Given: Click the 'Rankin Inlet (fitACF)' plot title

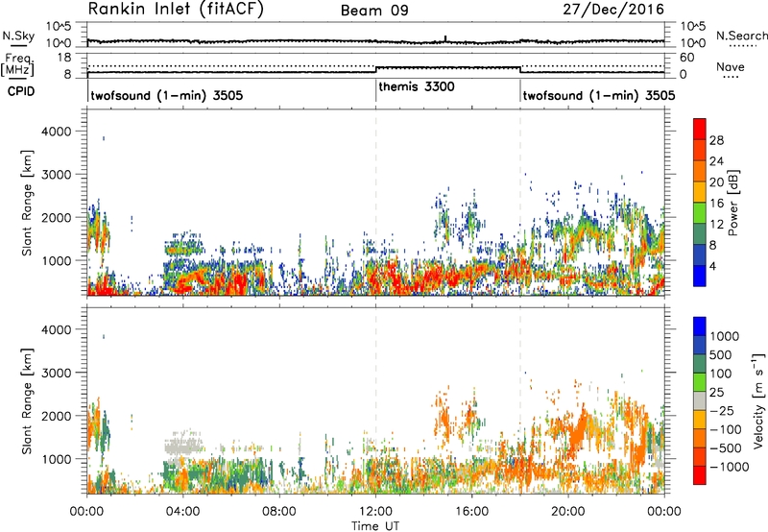Looking at the screenshot, I should coord(176,9).
